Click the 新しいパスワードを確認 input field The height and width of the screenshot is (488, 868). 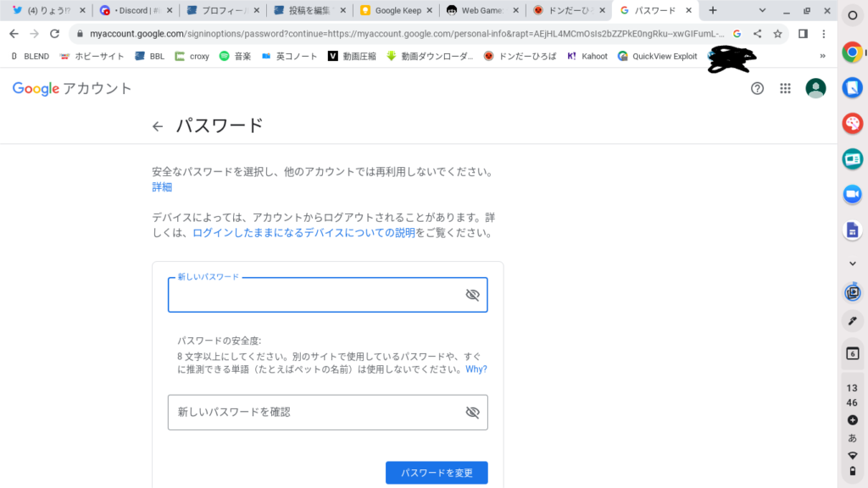point(314,413)
